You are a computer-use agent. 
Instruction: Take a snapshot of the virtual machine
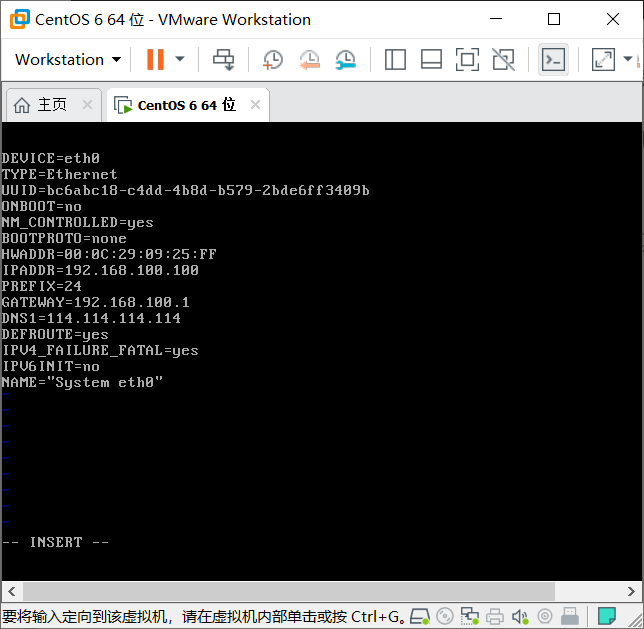[273, 60]
